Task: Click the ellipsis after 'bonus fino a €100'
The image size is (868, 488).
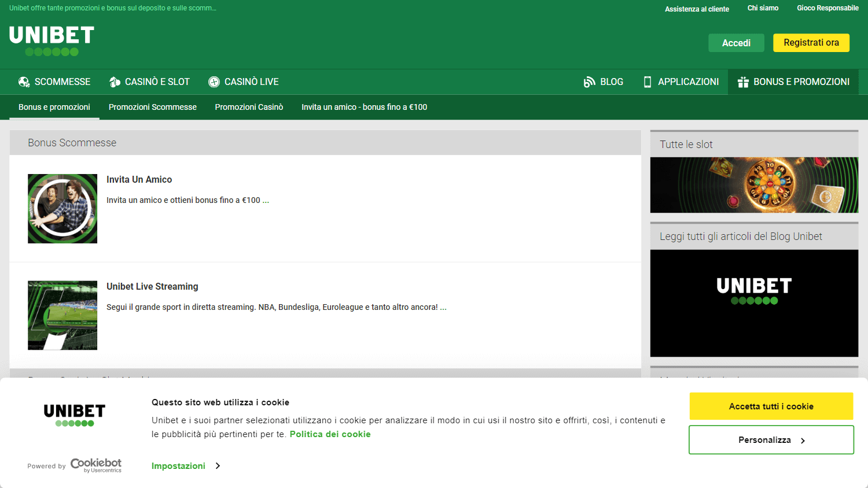Action: 266,200
